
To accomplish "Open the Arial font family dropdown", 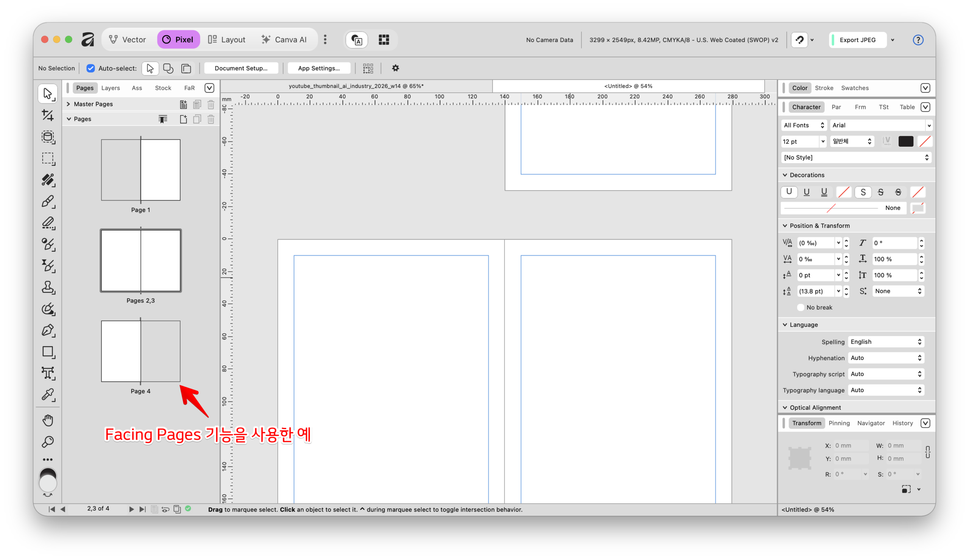I will click(x=880, y=125).
